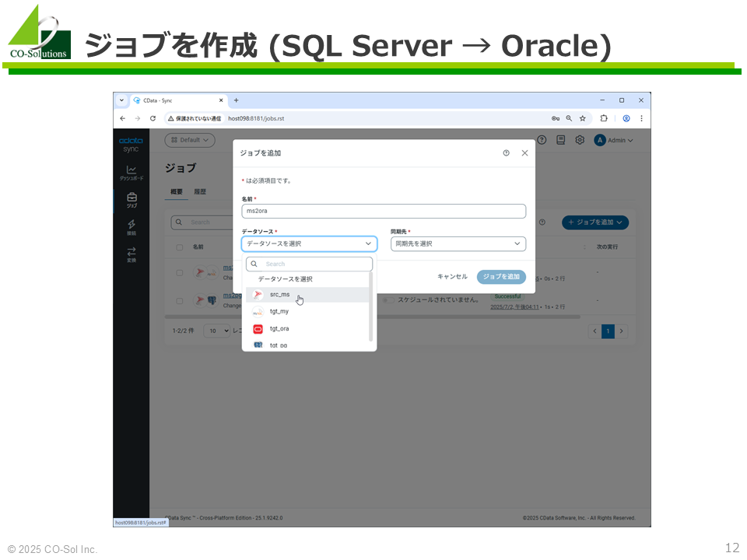Click the data source list vertical scrollbar
The width and height of the screenshot is (747, 560).
pos(370,306)
